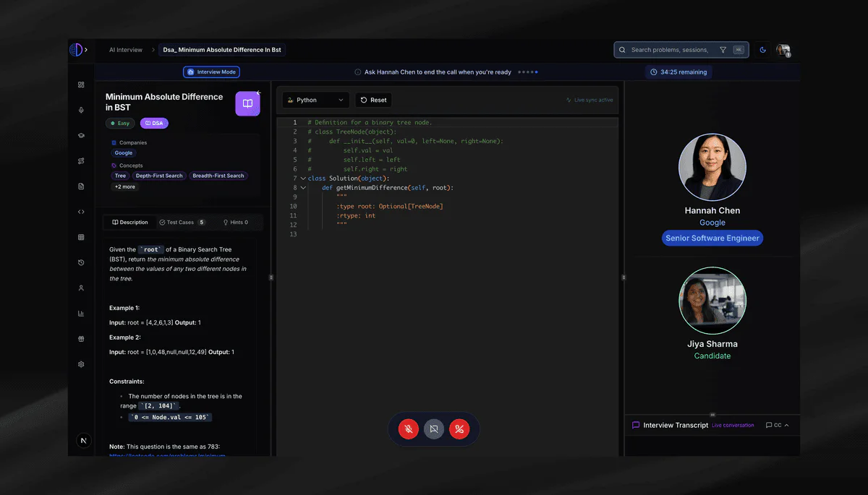Click the graduation cap sidebar icon
The image size is (868, 495).
(81, 135)
